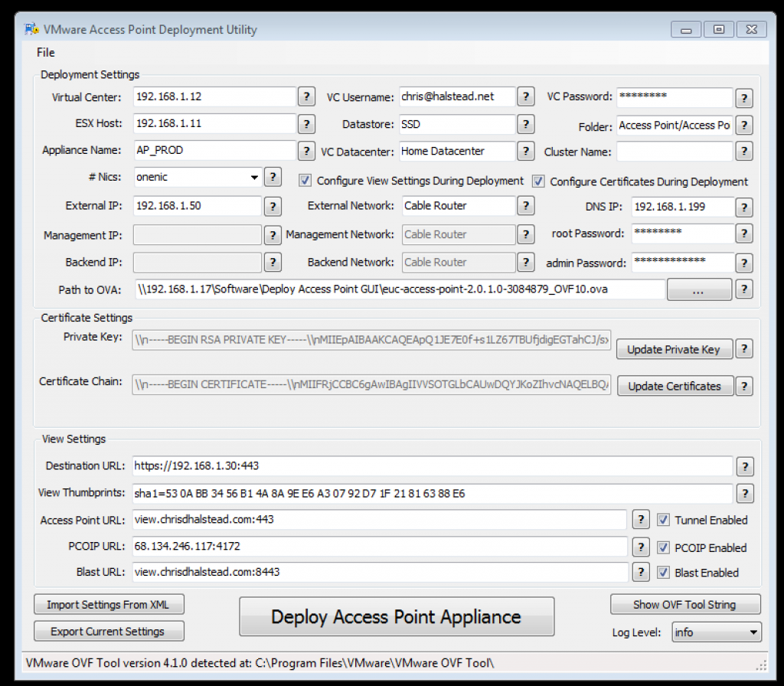Toggle Configure View Settings During Deployment checkbox
The width and height of the screenshot is (784, 686).
tap(305, 181)
